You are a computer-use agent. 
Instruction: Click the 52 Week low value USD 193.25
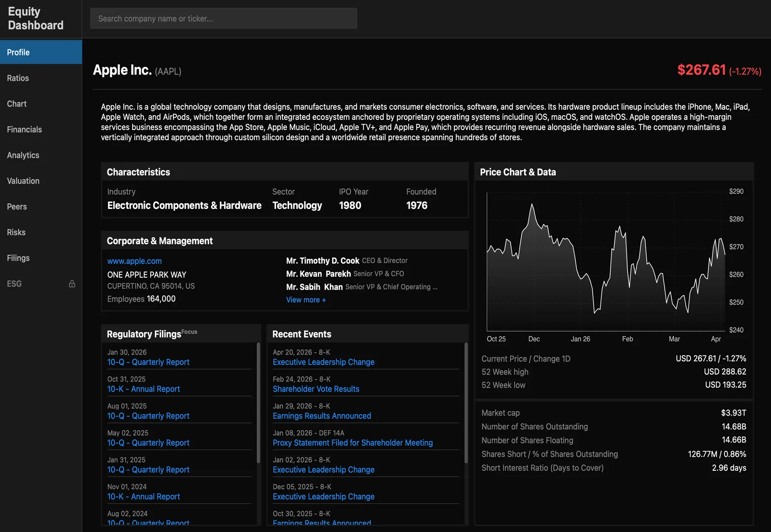(x=725, y=385)
